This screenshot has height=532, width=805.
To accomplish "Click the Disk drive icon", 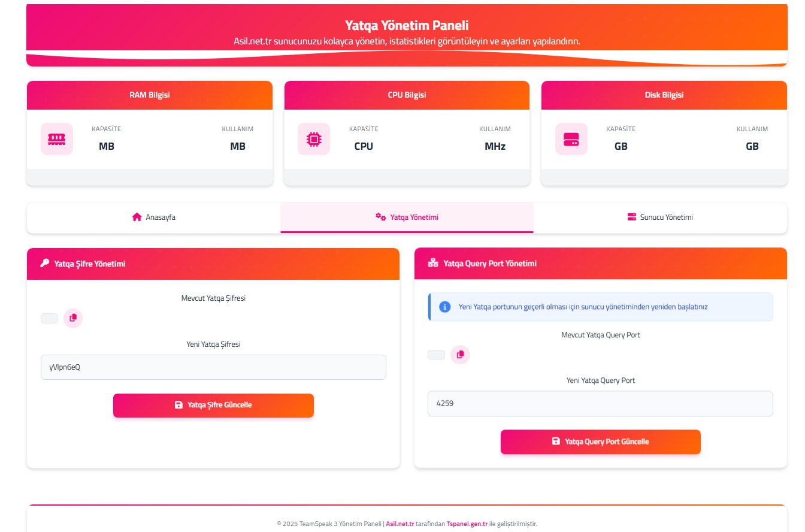I will click(x=571, y=139).
